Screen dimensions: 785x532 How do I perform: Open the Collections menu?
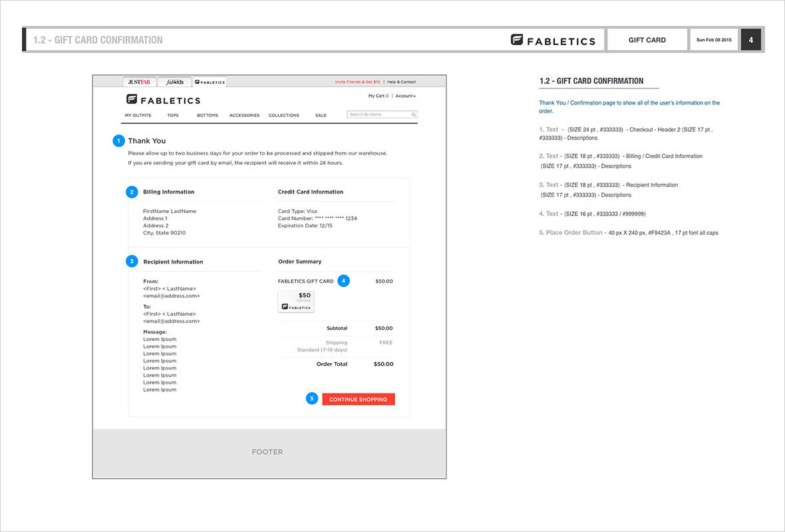pos(284,115)
